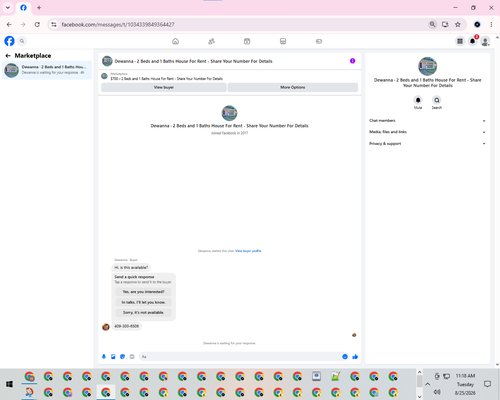Click the back arrow beside Marketplace
This screenshot has height=400, width=500.
coord(8,56)
